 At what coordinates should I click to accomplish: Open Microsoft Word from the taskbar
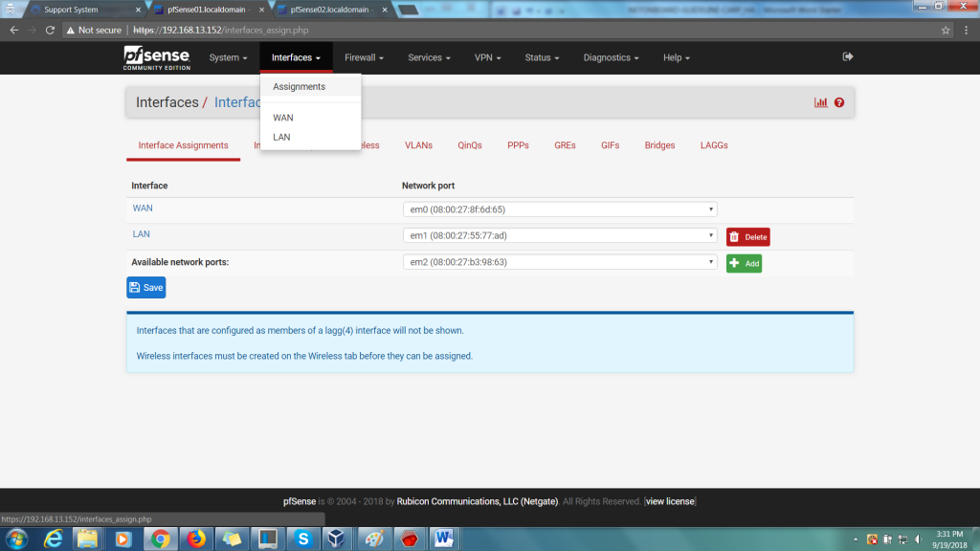tap(441, 539)
